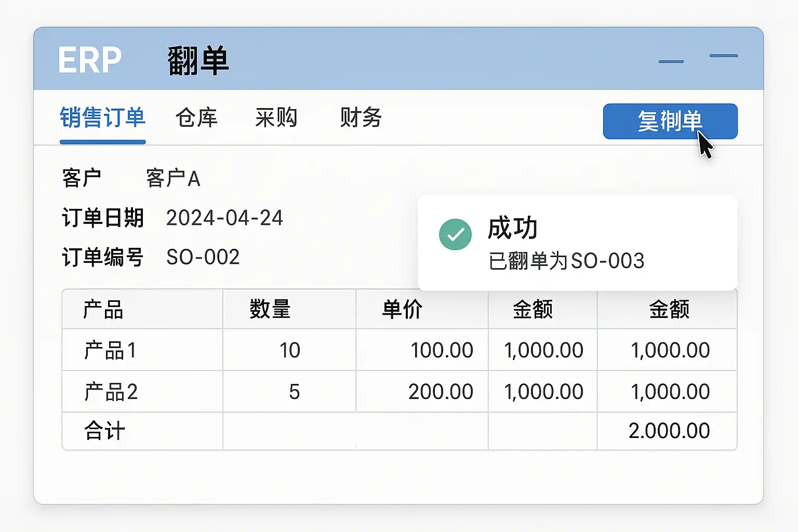Image resolution: width=798 pixels, height=532 pixels.
Task: Click the 产品 column header
Action: point(103,310)
